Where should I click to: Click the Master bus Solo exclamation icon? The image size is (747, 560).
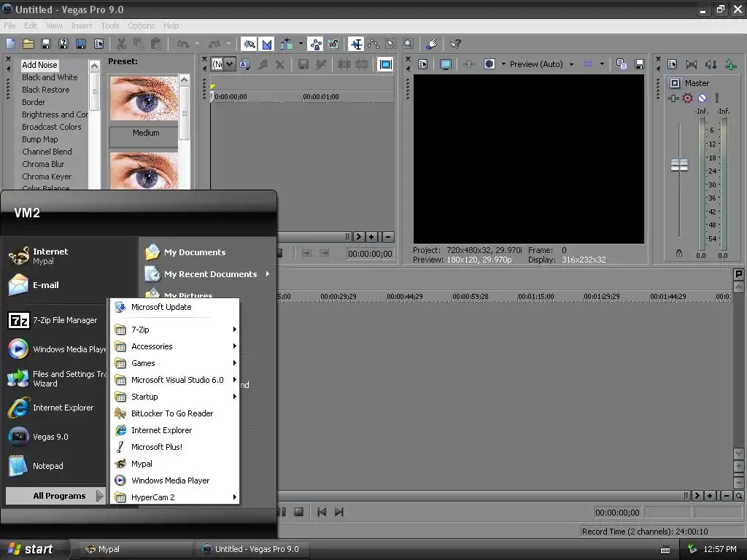(716, 98)
